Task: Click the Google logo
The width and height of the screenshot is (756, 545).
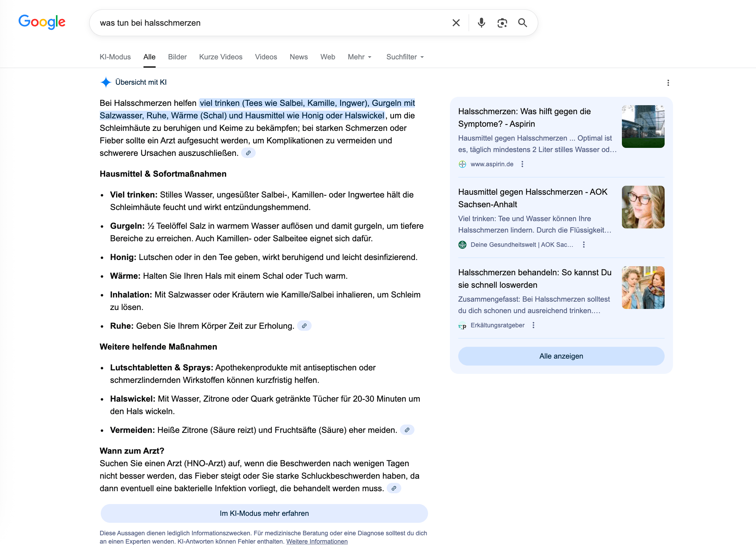Action: pyautogui.click(x=42, y=22)
